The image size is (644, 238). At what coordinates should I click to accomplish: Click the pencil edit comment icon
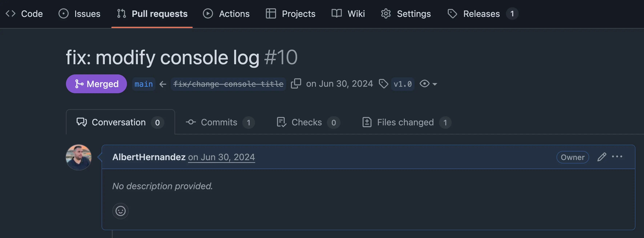coord(602,157)
